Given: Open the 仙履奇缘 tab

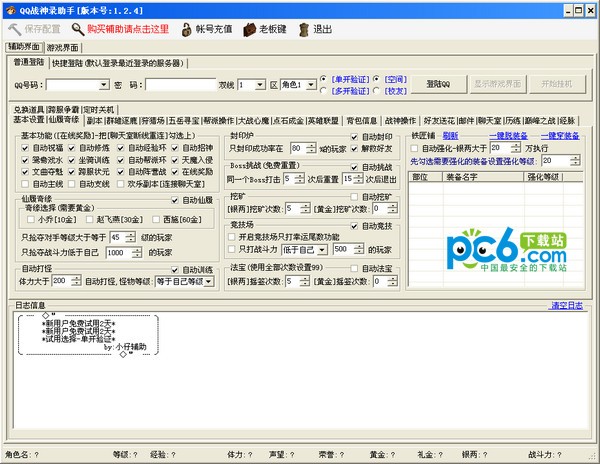Looking at the screenshot, I should pos(64,120).
